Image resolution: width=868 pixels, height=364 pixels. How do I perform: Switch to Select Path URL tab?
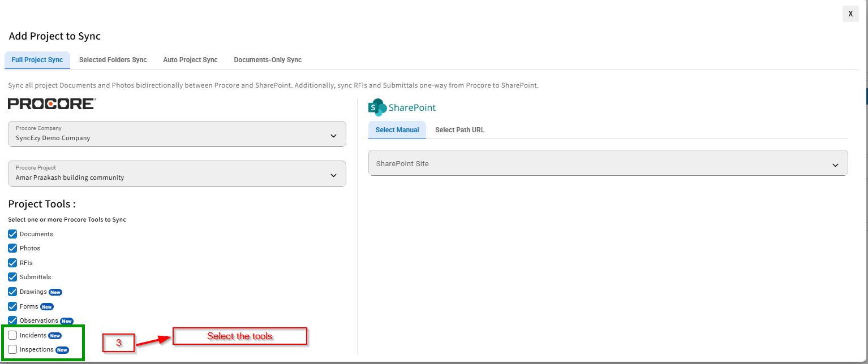coord(459,130)
